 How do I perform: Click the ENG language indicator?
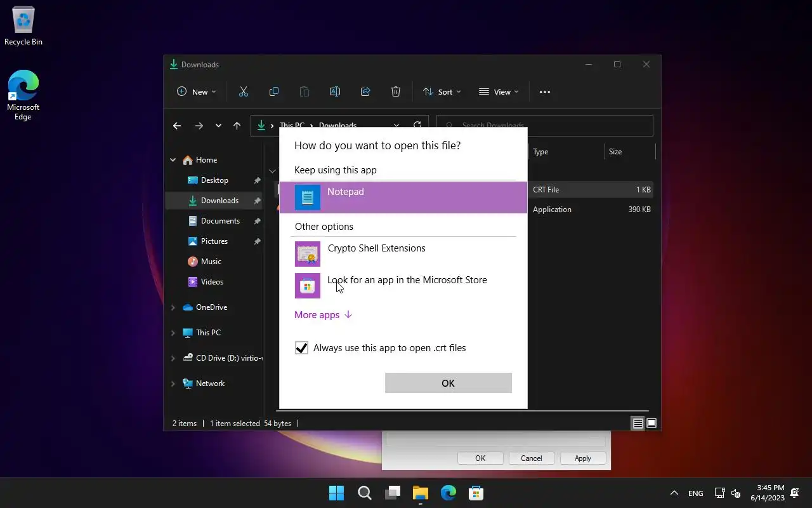click(695, 493)
